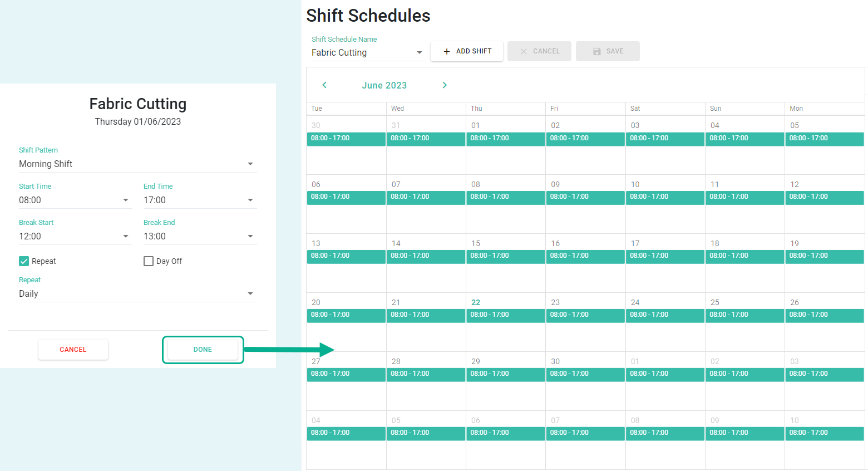
Task: Open the Break End dropdown
Action: pos(200,236)
